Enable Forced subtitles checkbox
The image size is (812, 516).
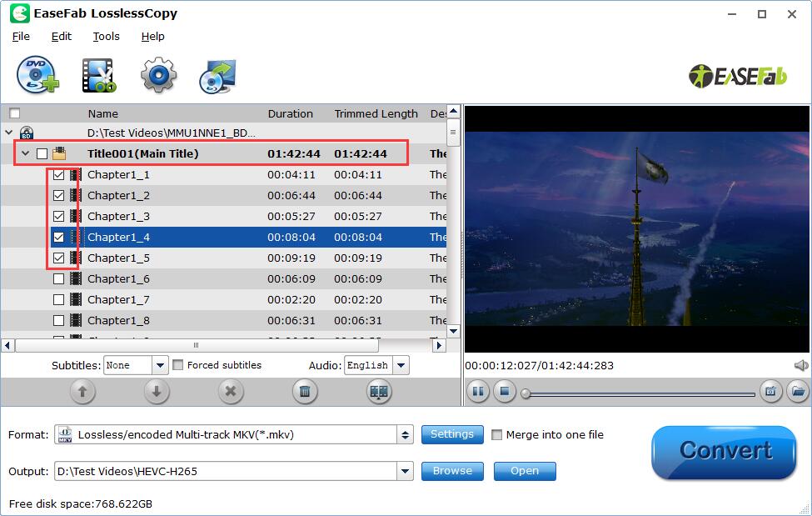pos(177,365)
